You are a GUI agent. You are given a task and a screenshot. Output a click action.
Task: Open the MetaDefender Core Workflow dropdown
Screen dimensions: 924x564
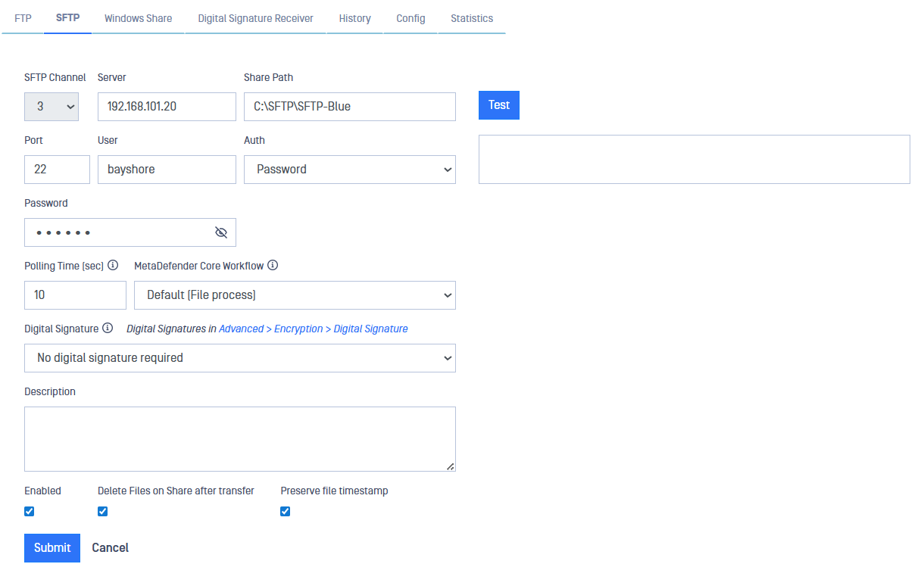295,295
